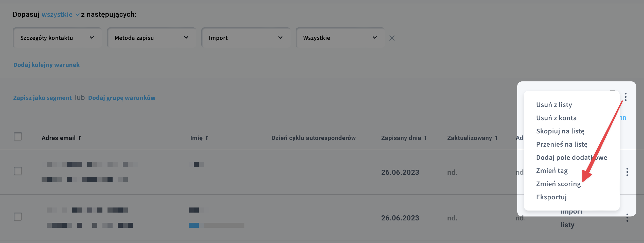Click Zapisz jako segment link
The image size is (644, 243).
click(42, 98)
